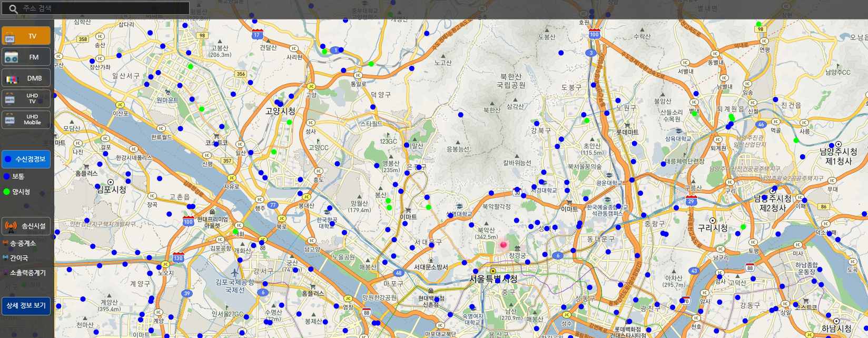
Task: Click the route 3 blue shield
Action: pyautogui.click(x=591, y=53)
